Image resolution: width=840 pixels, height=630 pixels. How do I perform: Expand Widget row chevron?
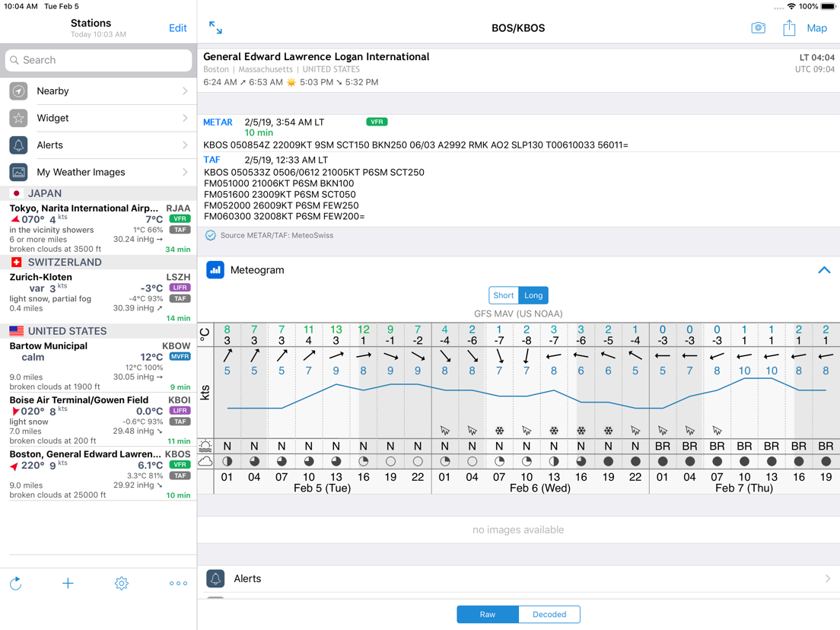[185, 118]
